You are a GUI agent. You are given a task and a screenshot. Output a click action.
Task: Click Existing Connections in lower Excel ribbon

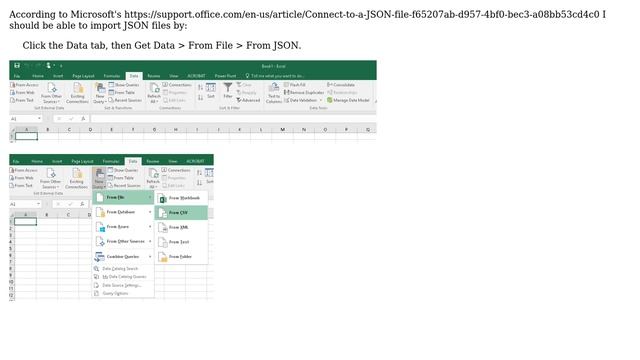pos(76,178)
